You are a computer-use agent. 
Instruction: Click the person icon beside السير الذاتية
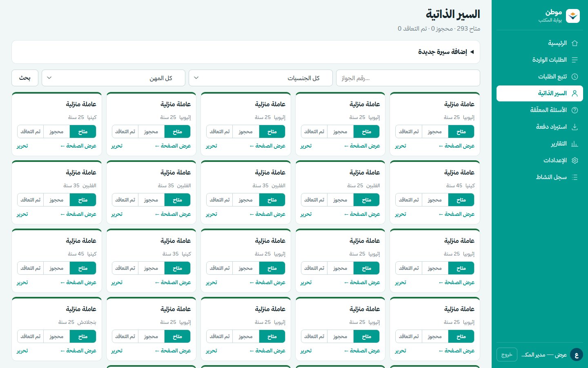(575, 93)
